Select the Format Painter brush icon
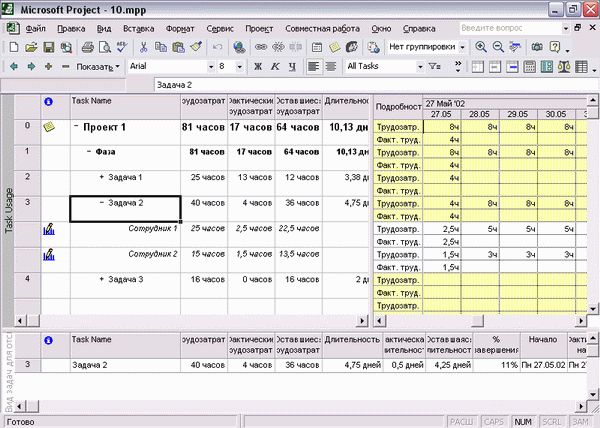 [x=196, y=47]
